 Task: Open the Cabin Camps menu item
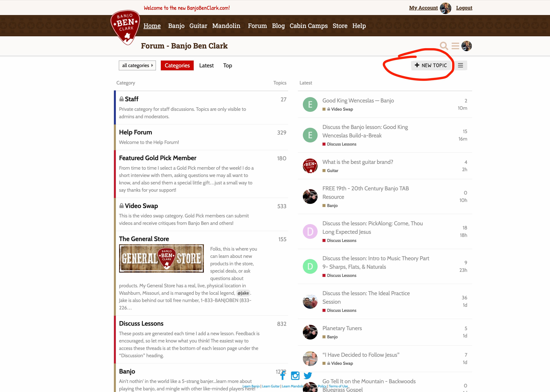(309, 26)
